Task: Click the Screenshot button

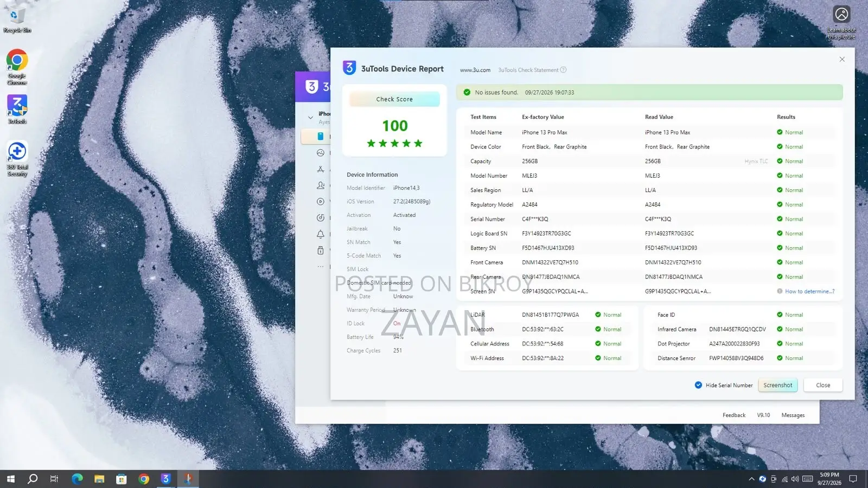Action: point(777,385)
